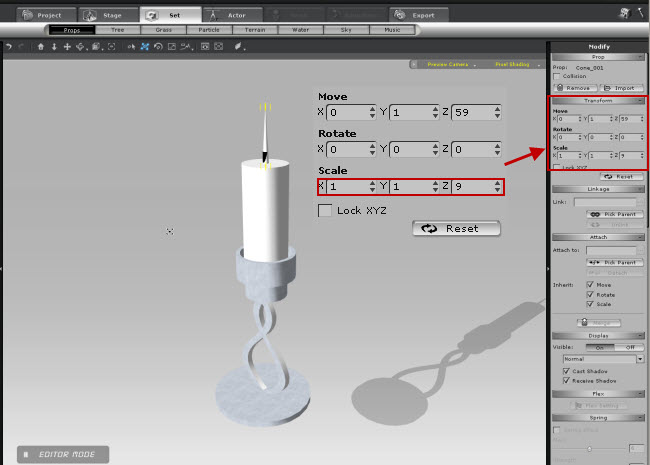650x465 pixels.
Task: Open the Project tab
Action: (47, 15)
